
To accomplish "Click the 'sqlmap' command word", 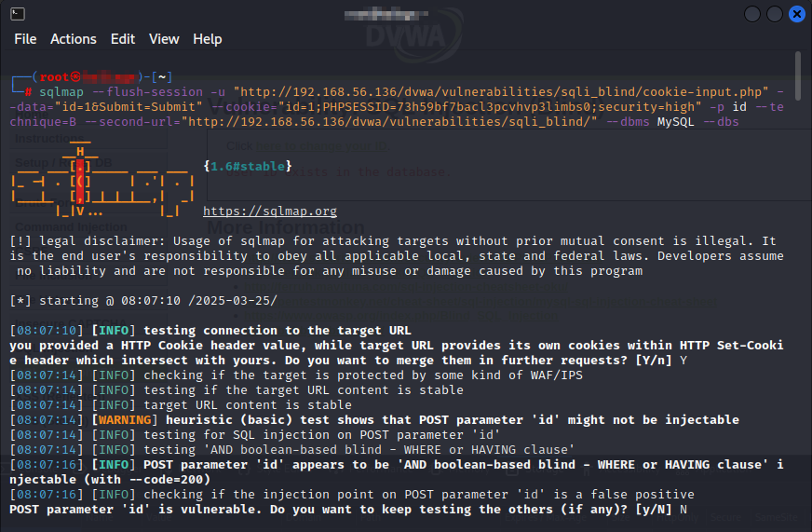I will point(61,92).
